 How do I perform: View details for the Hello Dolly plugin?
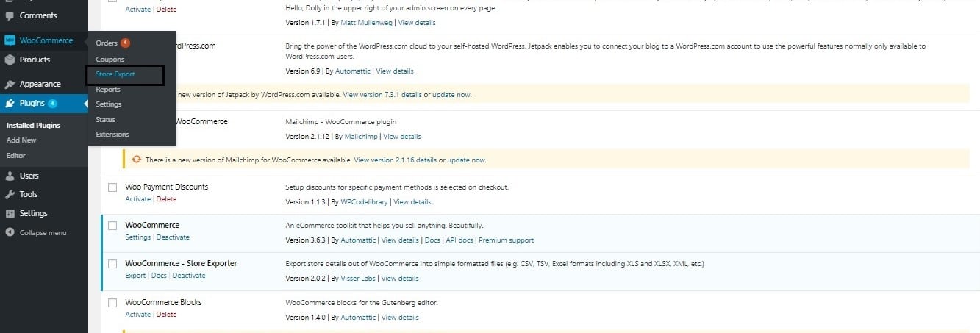[x=417, y=23]
